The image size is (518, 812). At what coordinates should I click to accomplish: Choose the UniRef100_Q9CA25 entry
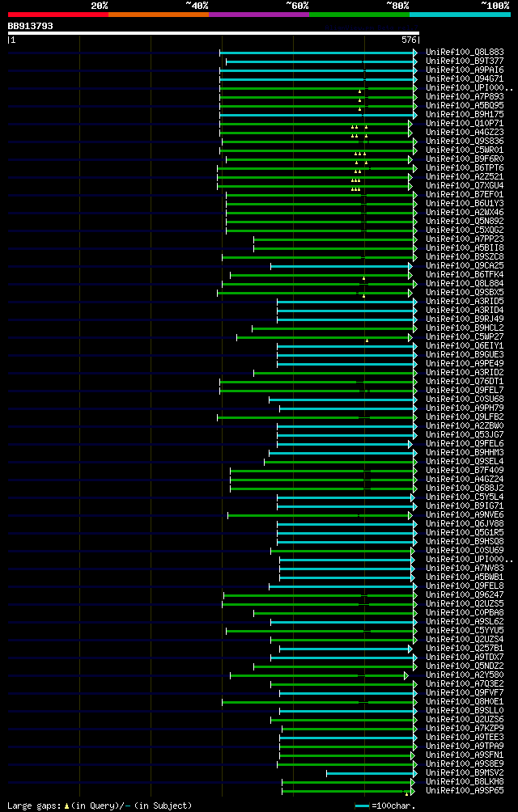coord(465,265)
